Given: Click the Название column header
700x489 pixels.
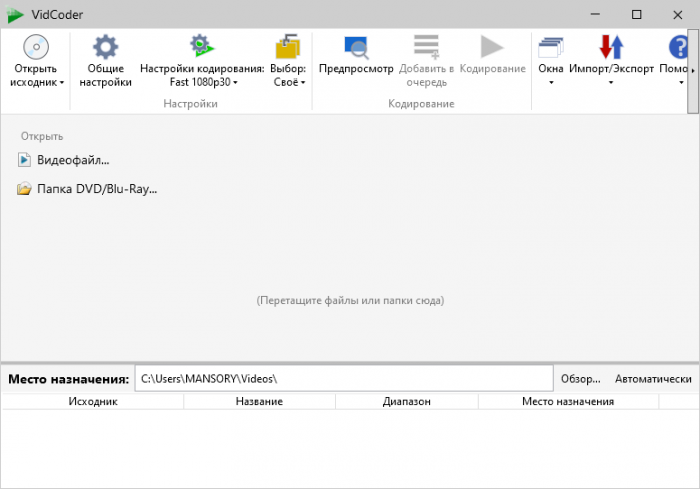Looking at the screenshot, I should coord(259,401).
